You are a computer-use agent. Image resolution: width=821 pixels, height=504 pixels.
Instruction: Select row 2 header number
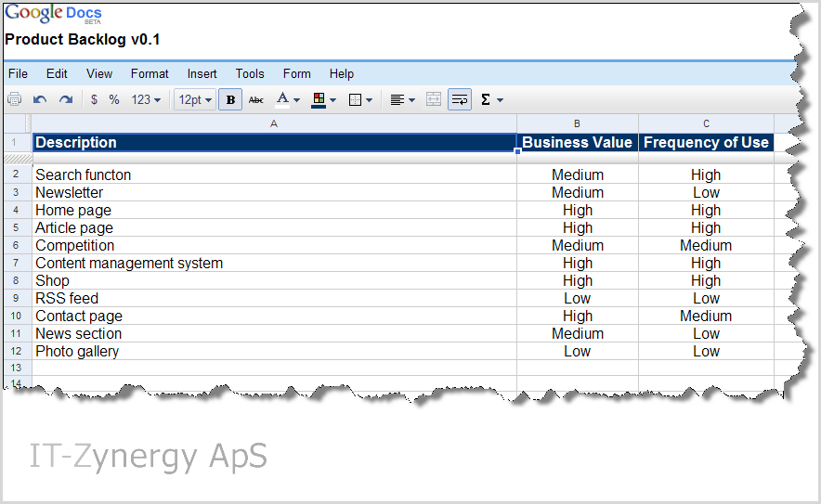(x=16, y=174)
